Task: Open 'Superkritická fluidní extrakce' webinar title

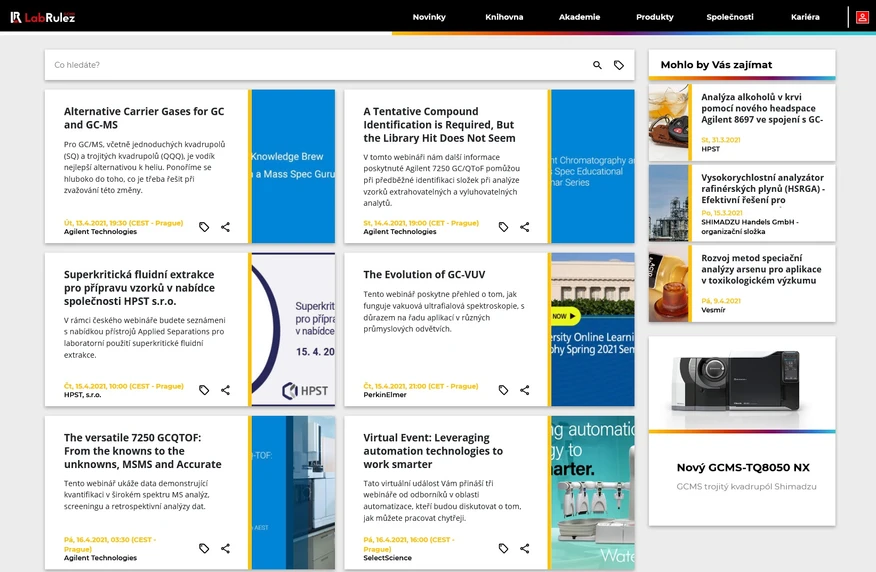Action: coord(139,288)
